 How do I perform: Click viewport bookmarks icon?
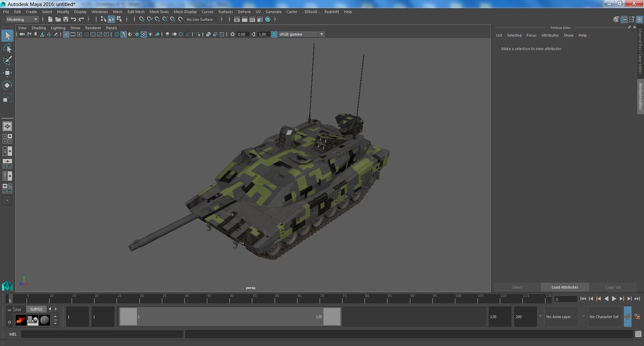coord(36,34)
